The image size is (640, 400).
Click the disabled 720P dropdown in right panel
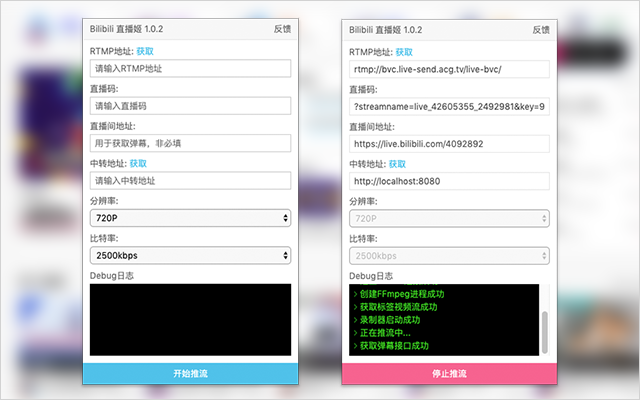(449, 219)
